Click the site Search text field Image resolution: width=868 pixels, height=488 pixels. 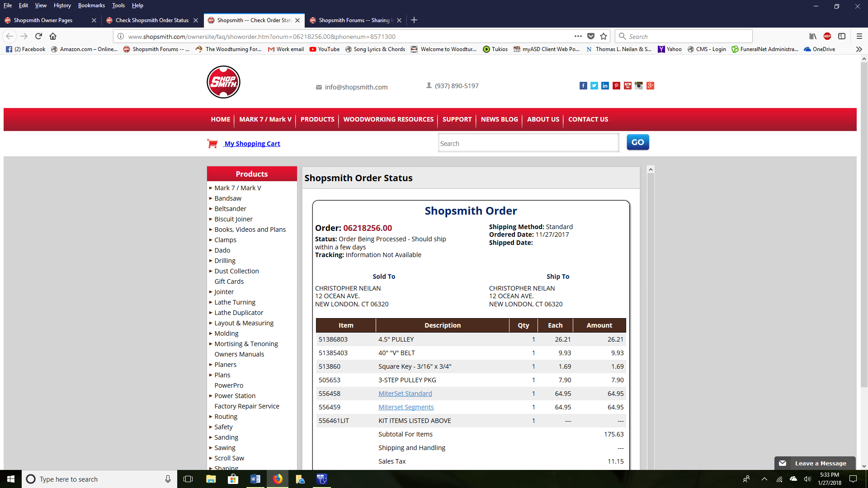click(528, 143)
